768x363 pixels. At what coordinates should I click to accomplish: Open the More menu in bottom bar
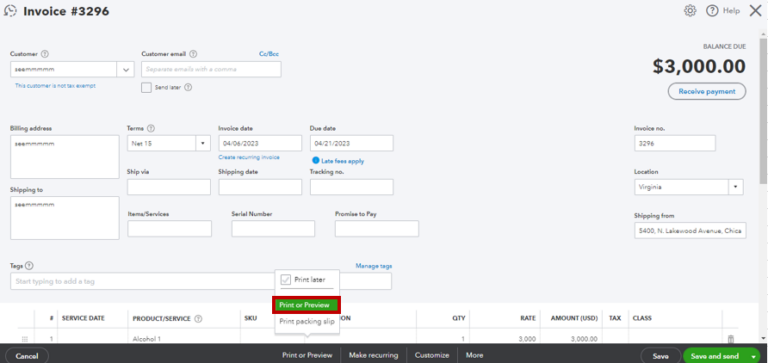click(x=474, y=355)
